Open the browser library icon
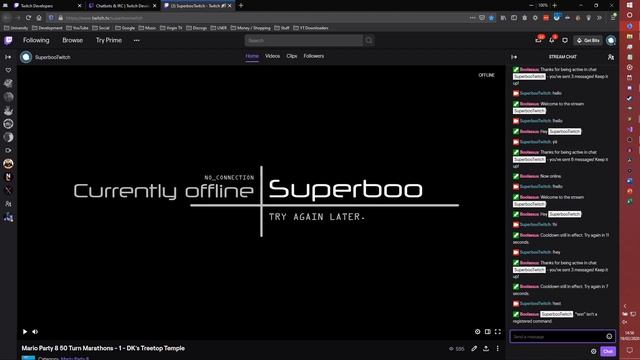 click(503, 18)
